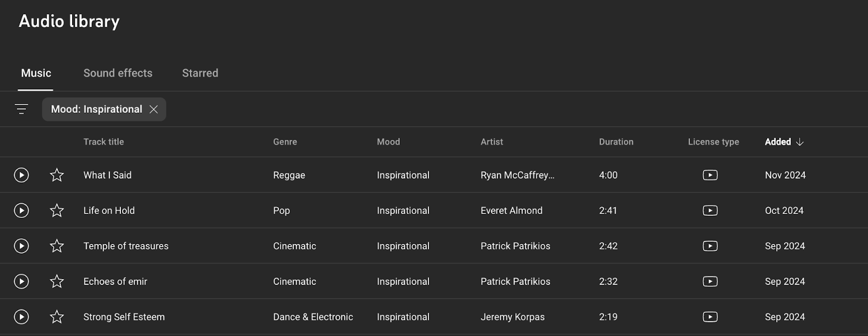View the license type for What I Said

click(710, 175)
